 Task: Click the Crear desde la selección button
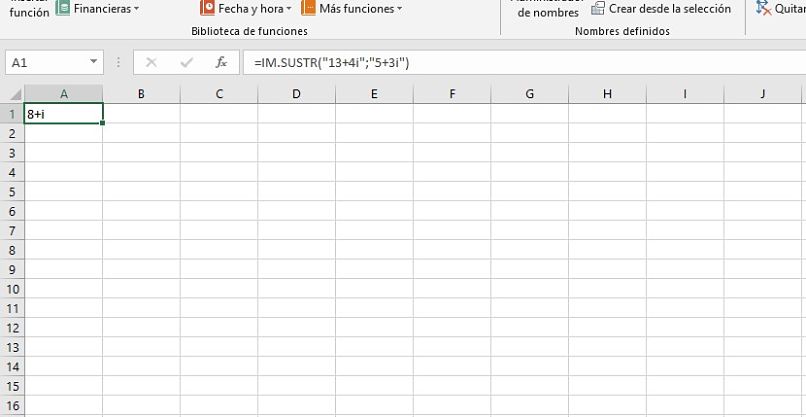pos(669,9)
